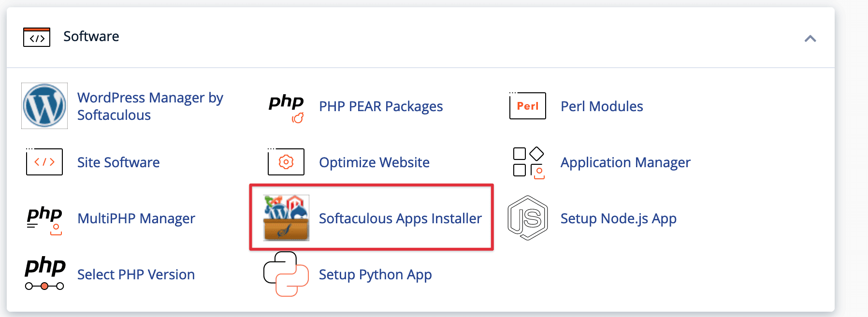
Task: Collapse the Software section with chevron
Action: tap(810, 39)
